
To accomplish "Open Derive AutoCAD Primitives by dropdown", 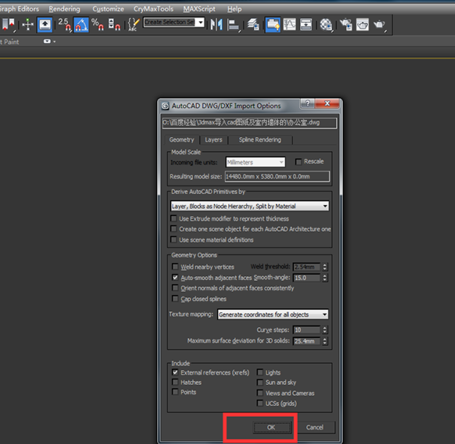I will [x=250, y=206].
